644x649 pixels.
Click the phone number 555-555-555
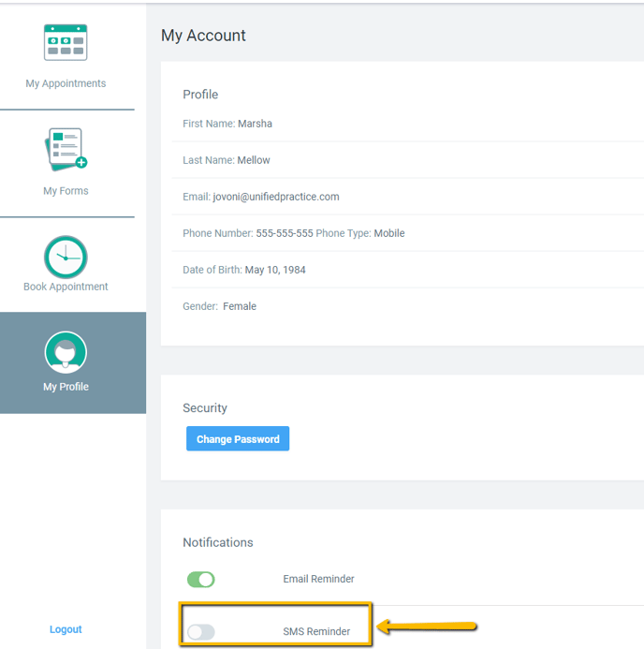click(x=285, y=233)
